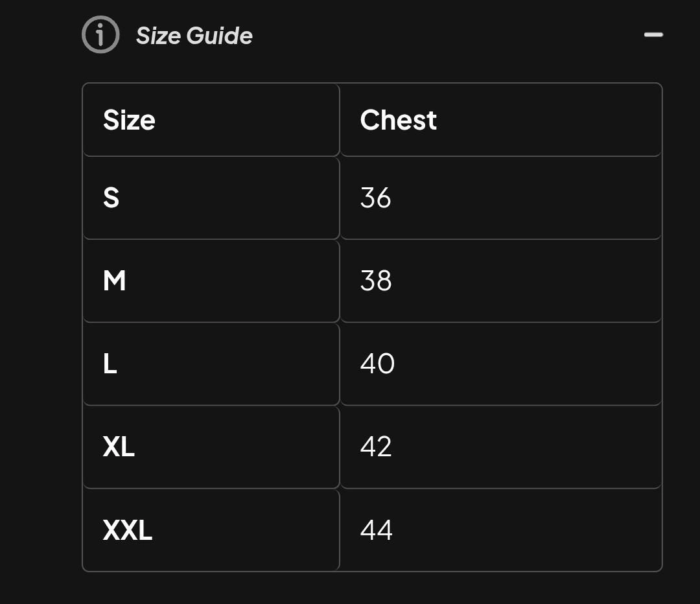The height and width of the screenshot is (604, 700).
Task: Click chest value 38
Action: click(x=376, y=281)
